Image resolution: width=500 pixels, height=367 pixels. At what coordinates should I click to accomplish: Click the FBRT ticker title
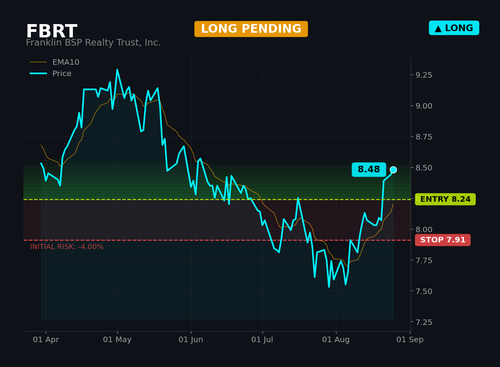52,31
